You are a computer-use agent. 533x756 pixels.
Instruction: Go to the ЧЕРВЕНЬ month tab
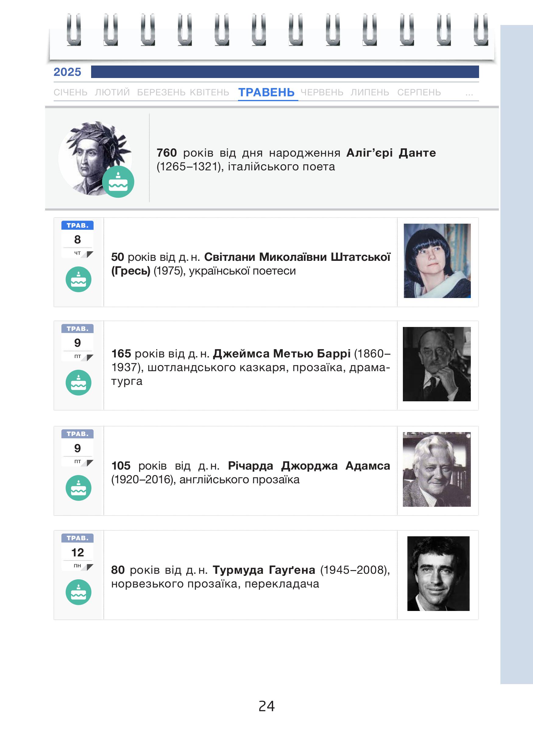(322, 92)
